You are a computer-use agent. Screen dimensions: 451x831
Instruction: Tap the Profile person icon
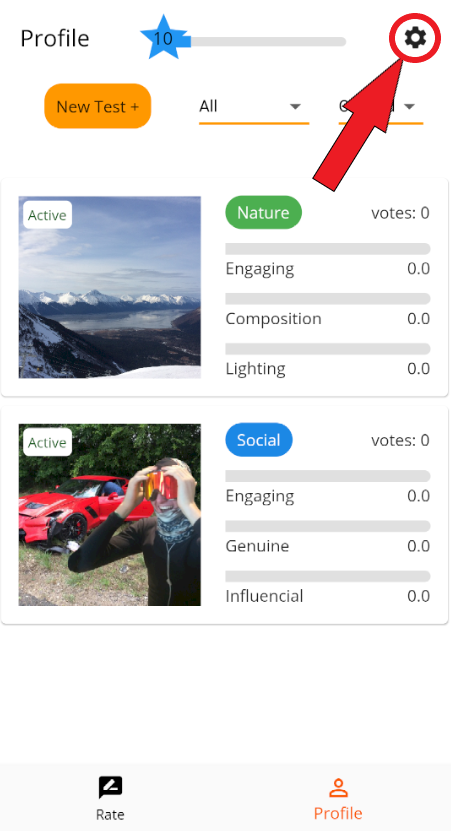click(x=338, y=788)
